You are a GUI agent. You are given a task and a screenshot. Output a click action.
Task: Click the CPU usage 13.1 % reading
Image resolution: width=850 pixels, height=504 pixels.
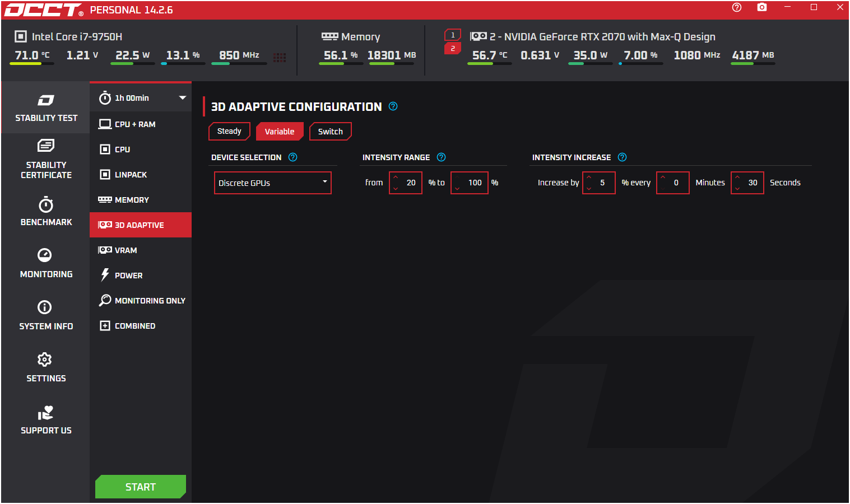point(183,55)
